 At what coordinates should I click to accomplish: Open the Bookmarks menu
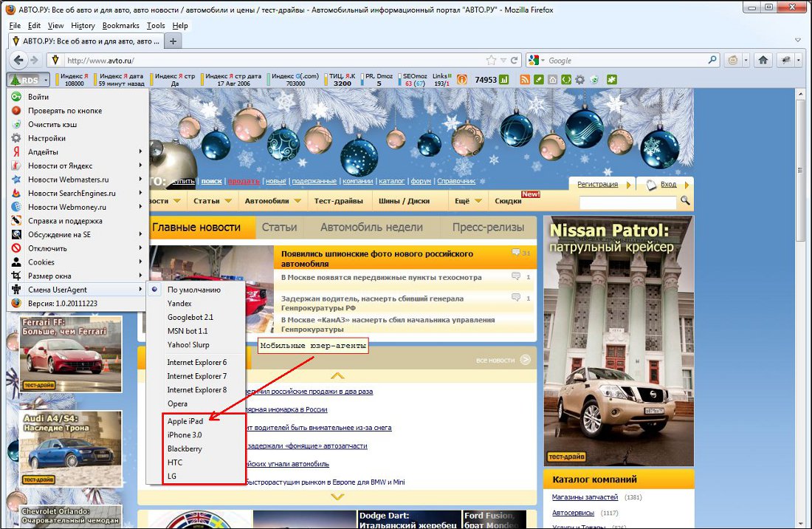(x=120, y=25)
